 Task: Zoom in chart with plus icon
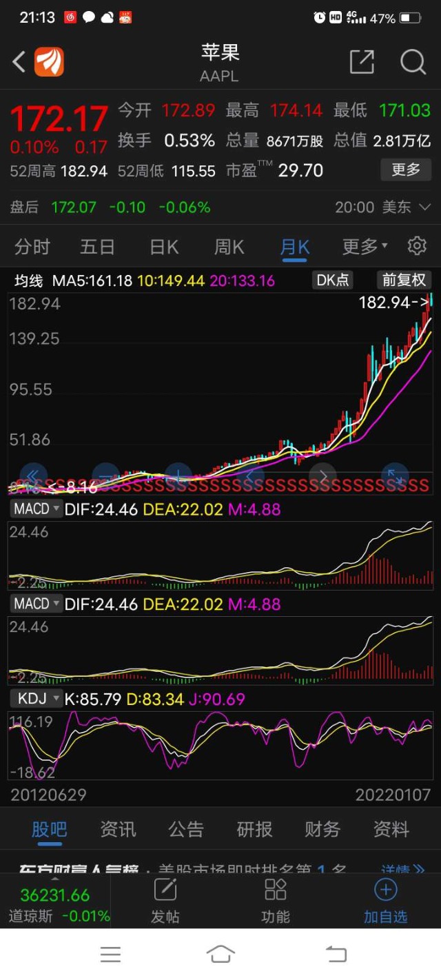coord(178,476)
